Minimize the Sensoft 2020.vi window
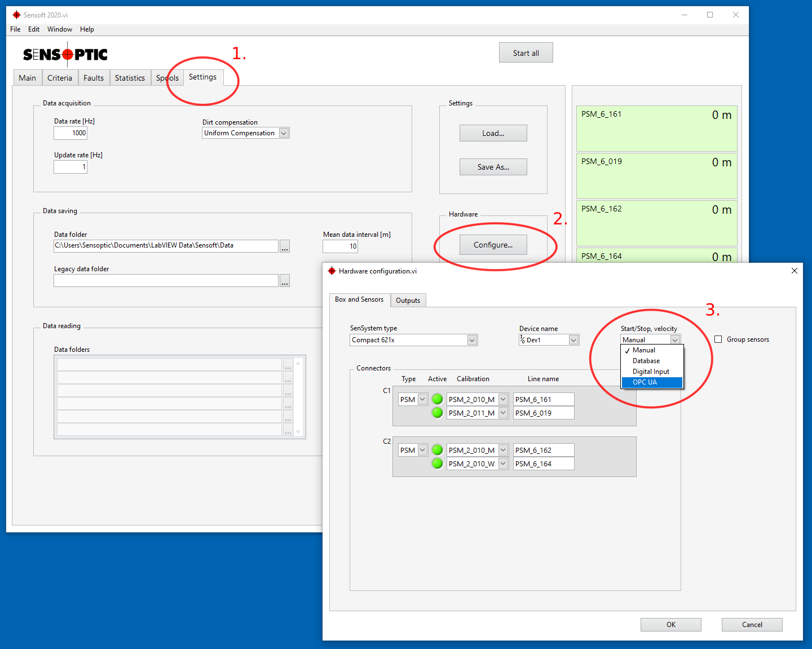The image size is (812, 649). (685, 15)
